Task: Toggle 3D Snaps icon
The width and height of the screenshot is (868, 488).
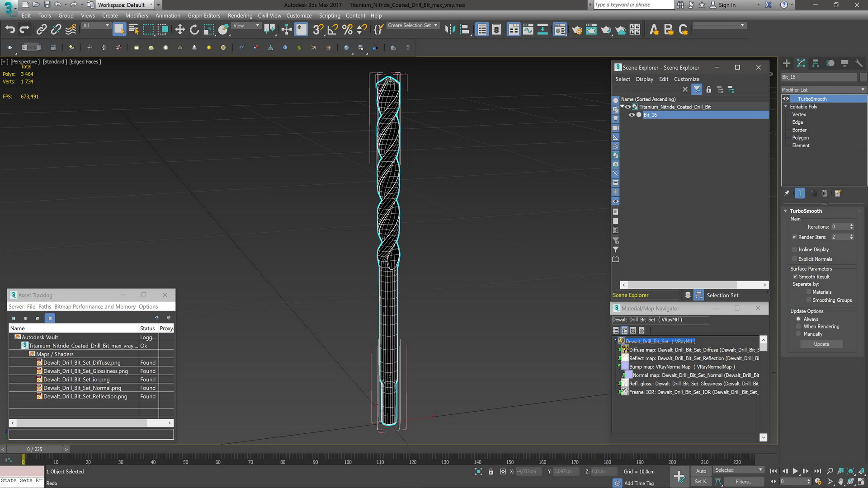Action: pyautogui.click(x=318, y=30)
